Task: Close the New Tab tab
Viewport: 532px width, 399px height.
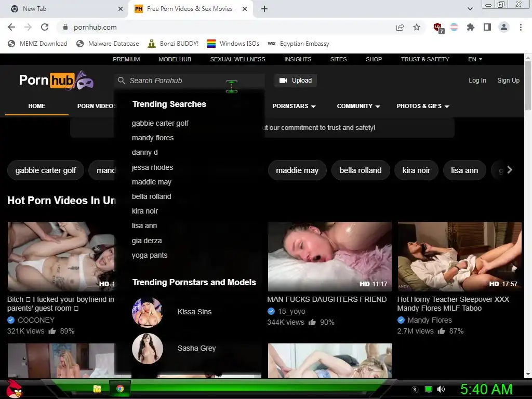Action: (x=121, y=9)
